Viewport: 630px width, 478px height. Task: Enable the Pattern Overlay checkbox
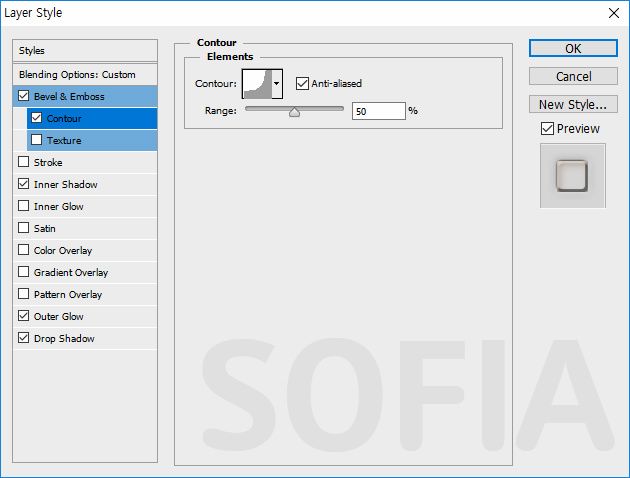pos(24,294)
